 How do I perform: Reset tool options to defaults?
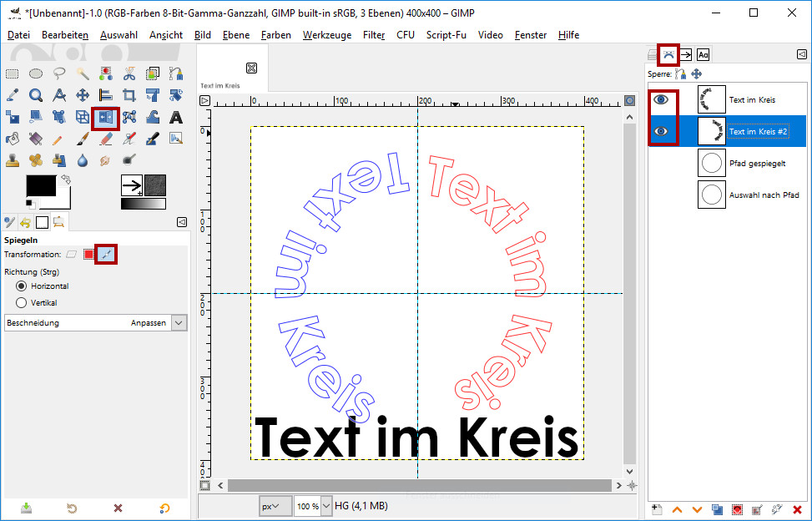tap(164, 508)
